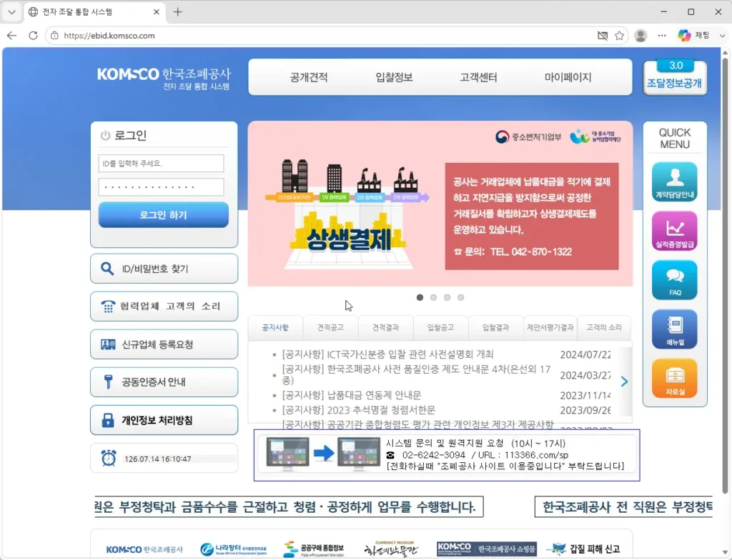Open the 메뉴얼 quick menu icon

675,329
